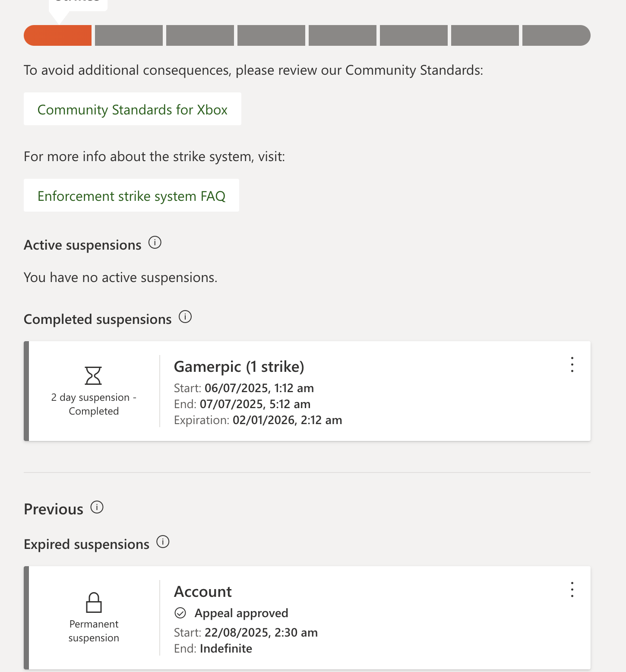Open Enforcement strike system FAQ link

(131, 195)
